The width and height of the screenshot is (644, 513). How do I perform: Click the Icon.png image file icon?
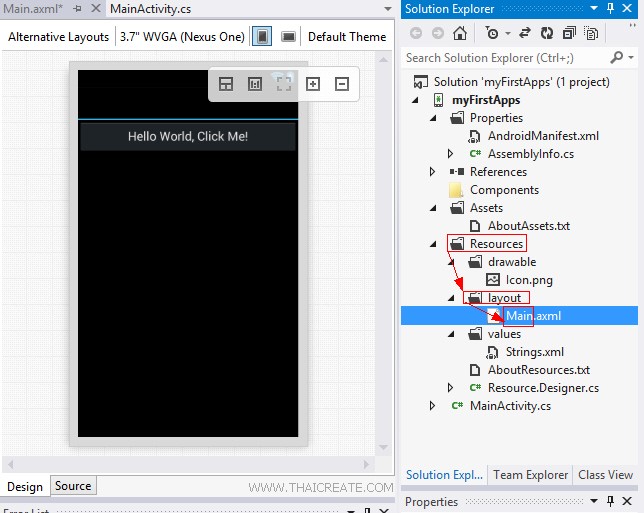point(492,280)
